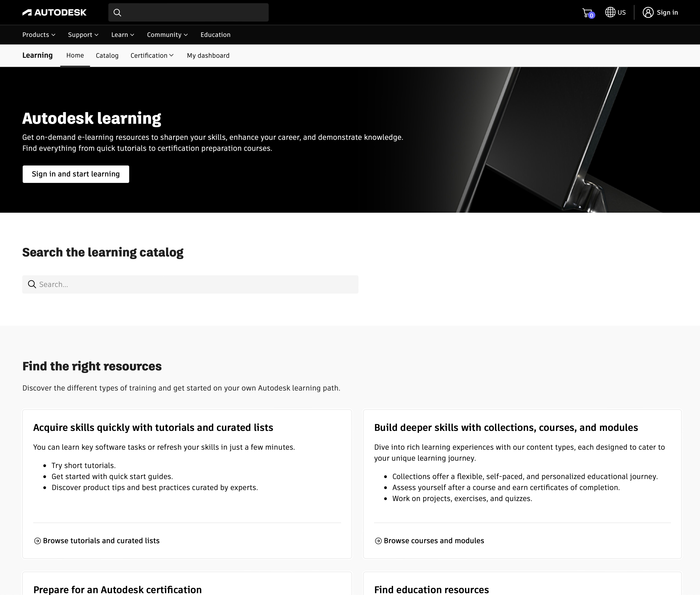
Task: Click the Autodesk logo
Action: 54,12
